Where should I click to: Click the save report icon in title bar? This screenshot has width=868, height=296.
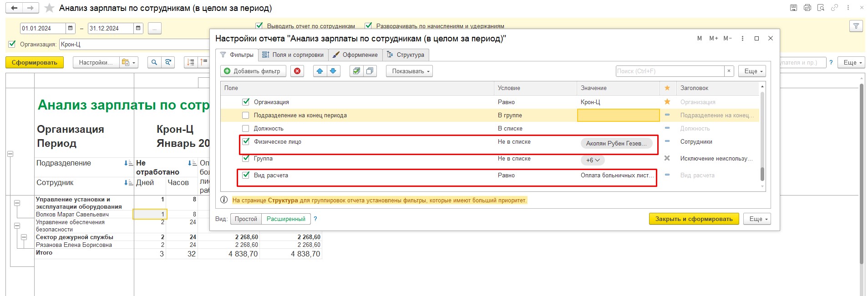coord(794,8)
